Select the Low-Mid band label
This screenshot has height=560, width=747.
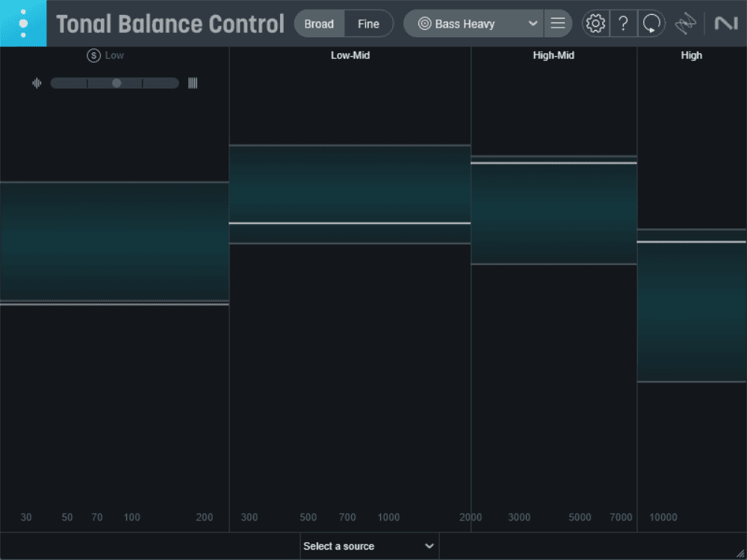point(350,56)
